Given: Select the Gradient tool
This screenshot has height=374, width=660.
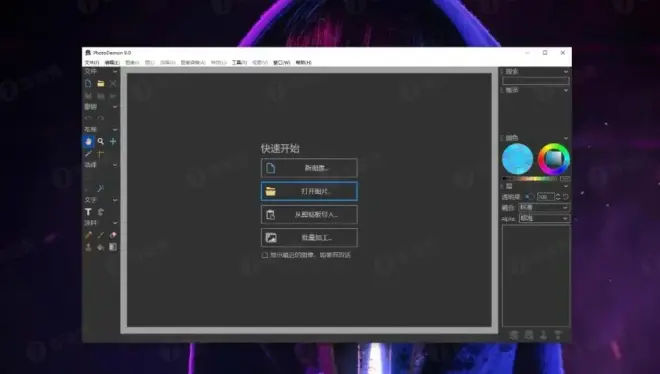Looking at the screenshot, I should tap(113, 247).
